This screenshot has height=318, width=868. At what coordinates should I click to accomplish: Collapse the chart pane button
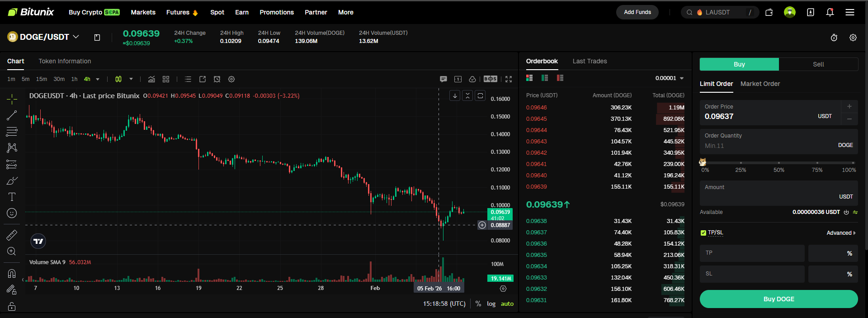(x=467, y=95)
